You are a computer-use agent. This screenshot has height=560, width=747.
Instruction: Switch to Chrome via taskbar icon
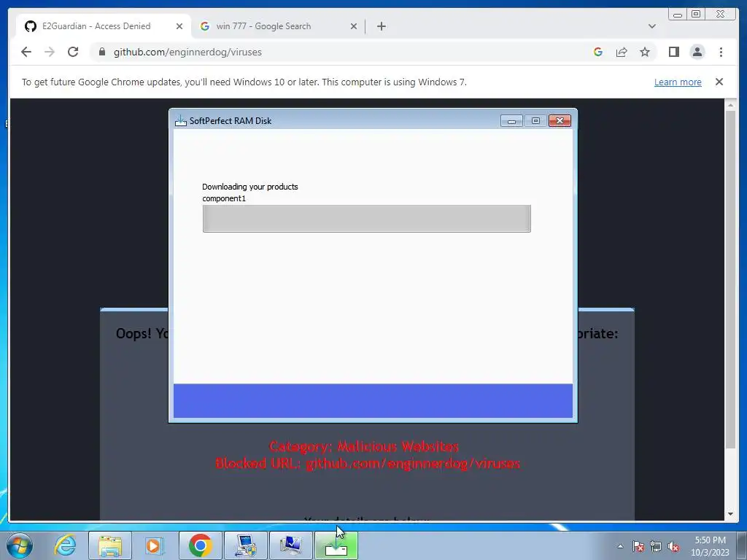coord(200,545)
